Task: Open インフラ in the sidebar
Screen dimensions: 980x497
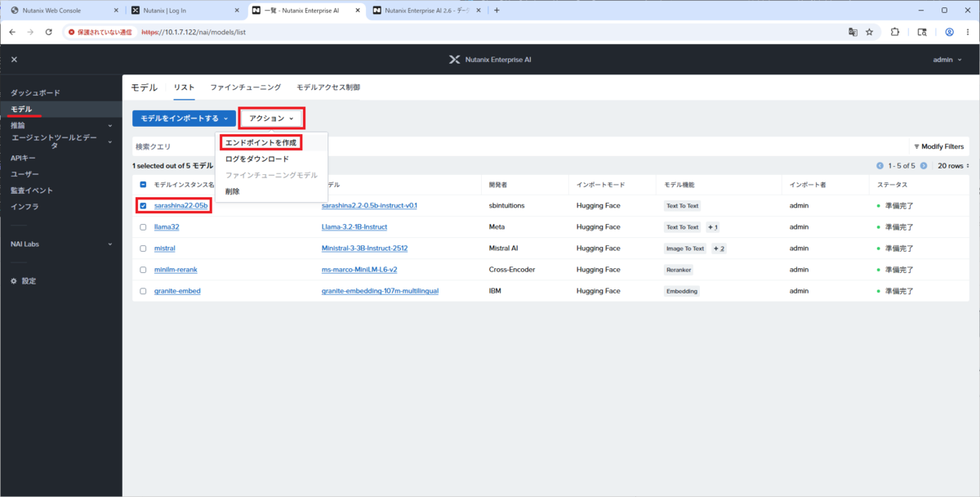Action: pos(24,206)
